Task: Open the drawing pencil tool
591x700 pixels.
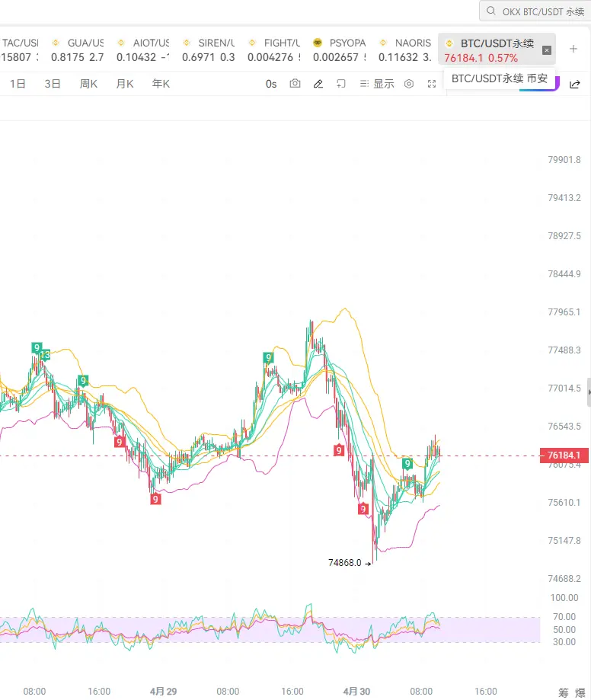Action: [318, 84]
